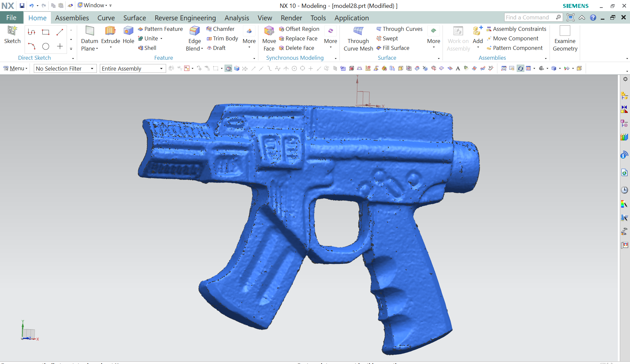The image size is (630, 364).
Task: Expand the Entire Assembly scope dropdown
Action: [x=132, y=69]
